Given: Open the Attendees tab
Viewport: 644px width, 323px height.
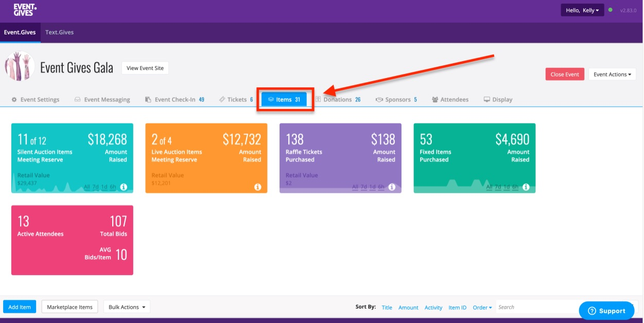Looking at the screenshot, I should [x=450, y=100].
